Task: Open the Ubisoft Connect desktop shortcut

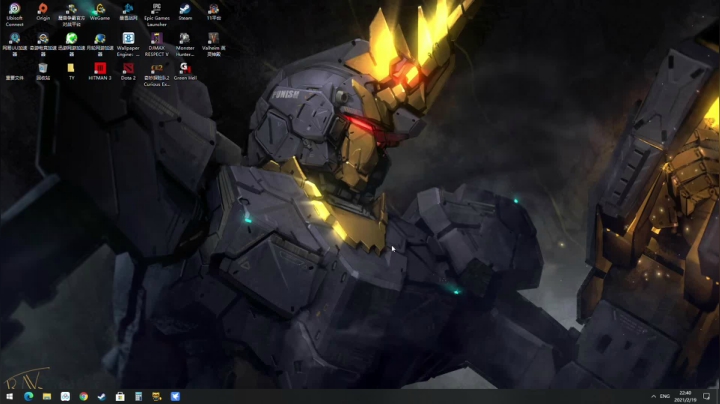Action: tap(14, 14)
